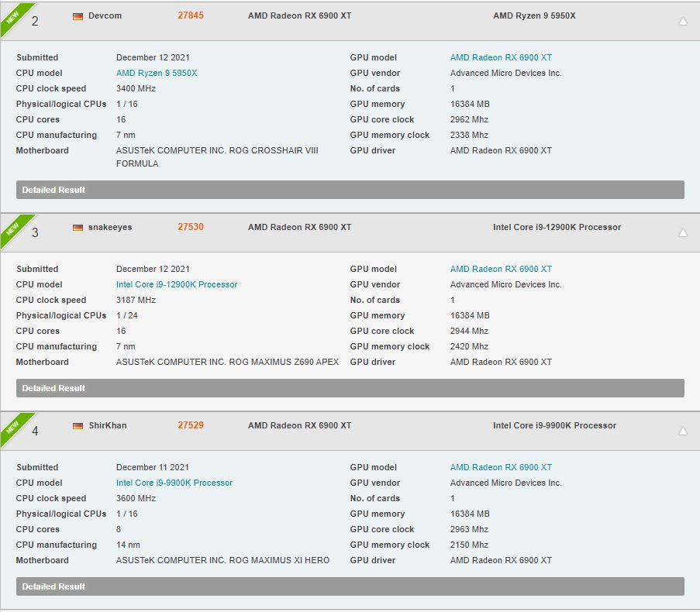The height and width of the screenshot is (612, 700).
Task: Select username Devcom
Action: [x=105, y=15]
